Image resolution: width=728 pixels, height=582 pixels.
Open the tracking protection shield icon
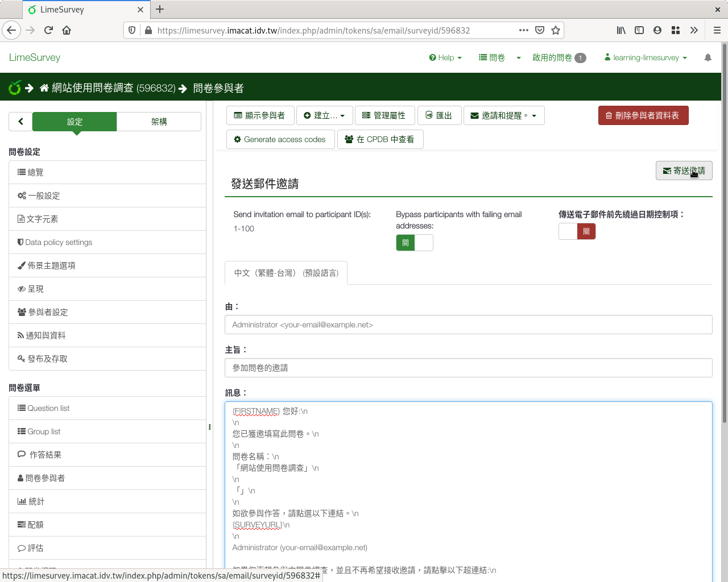tap(132, 30)
